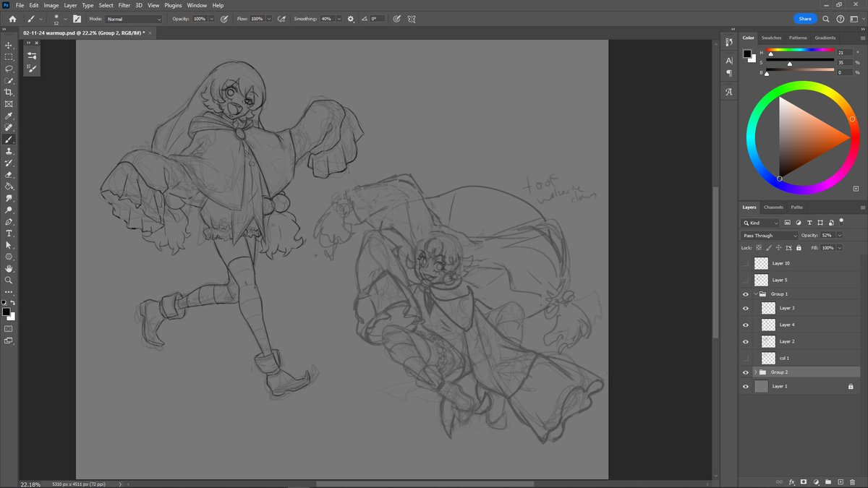Open the Filter menu
Viewport: 868px width, 488px height.
[x=124, y=5]
